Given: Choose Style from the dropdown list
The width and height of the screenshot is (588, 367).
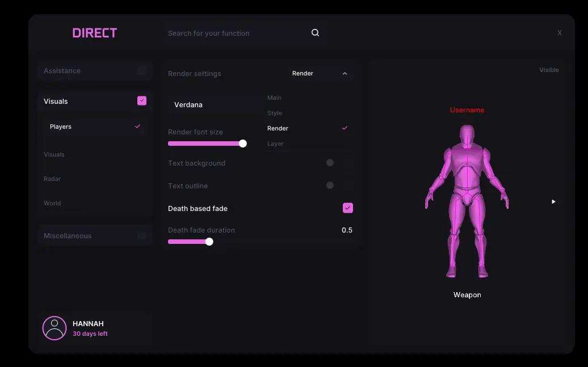Looking at the screenshot, I should tap(275, 113).
